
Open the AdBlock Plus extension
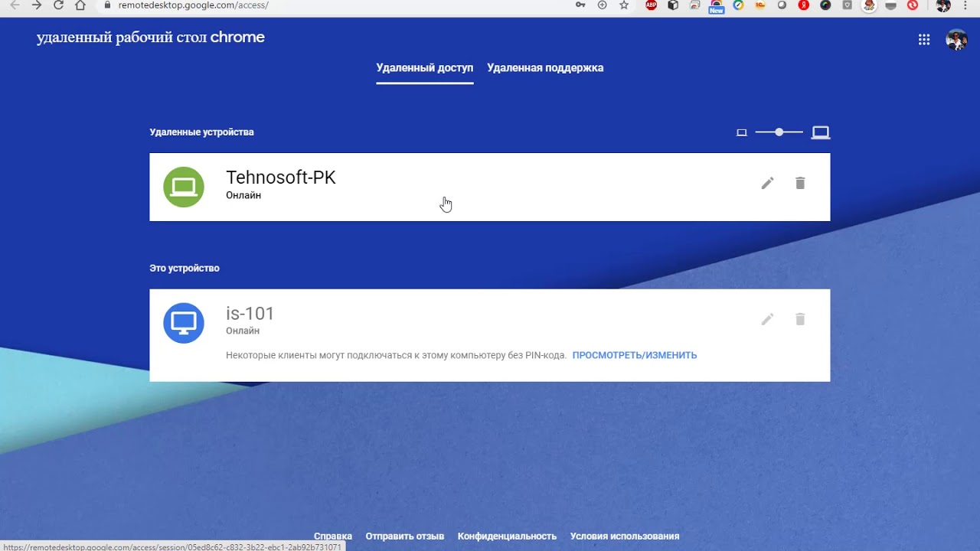[651, 5]
